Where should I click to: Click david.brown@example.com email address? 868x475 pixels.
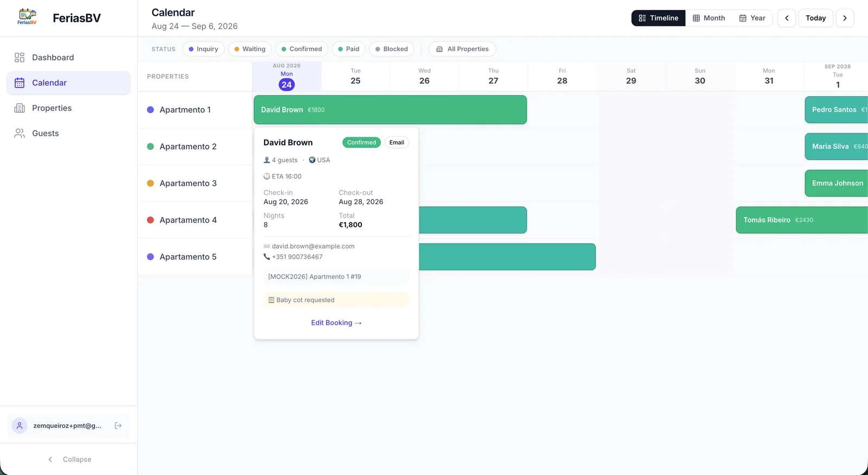(313, 246)
